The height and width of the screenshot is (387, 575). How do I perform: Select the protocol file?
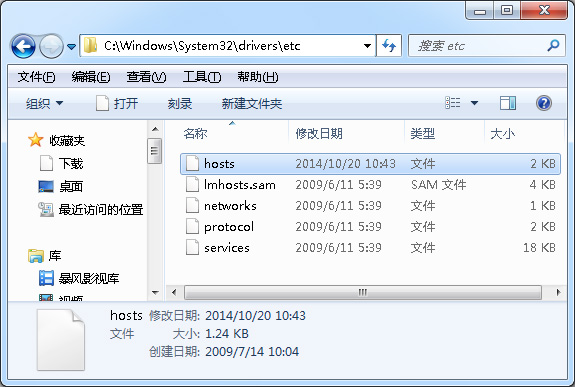tap(370, 227)
